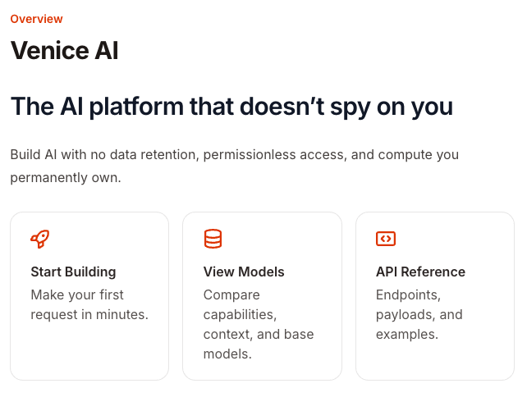Click "Make your first request in minutes" text
Screen dimensions: 527x420
pyautogui.click(x=89, y=304)
